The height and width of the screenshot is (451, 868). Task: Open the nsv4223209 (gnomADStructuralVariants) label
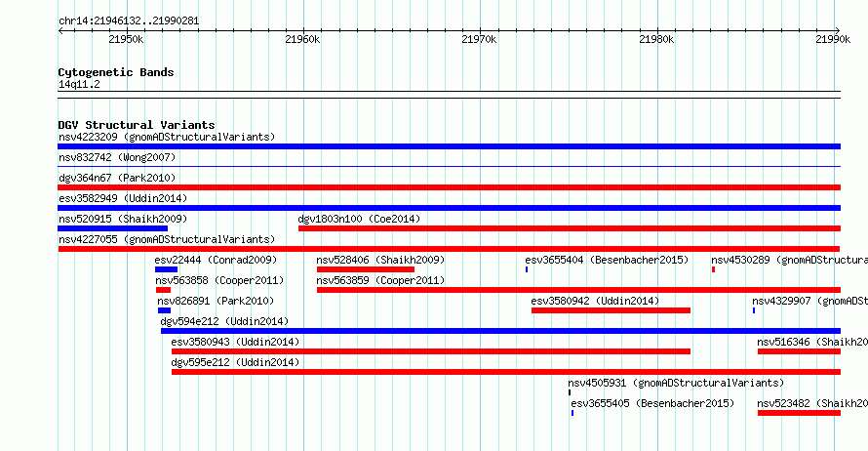click(x=167, y=137)
